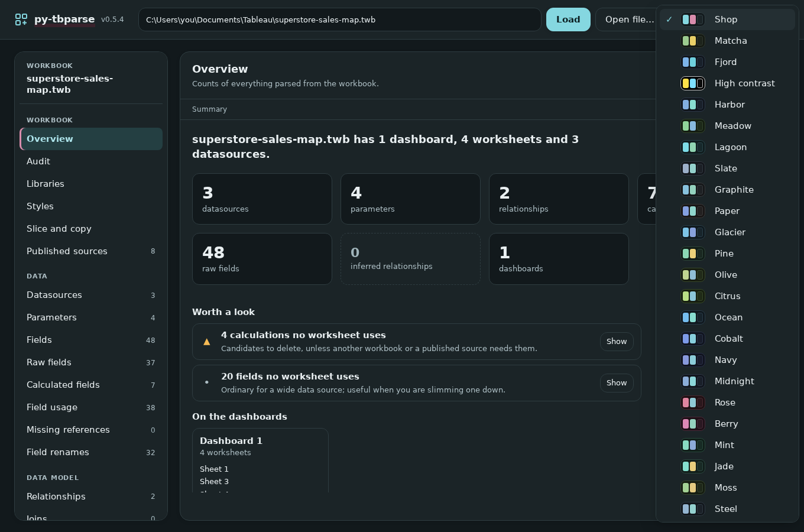Viewport: 804px width, 532px height.
Task: Click the 48 raw fields card
Action: point(262,259)
